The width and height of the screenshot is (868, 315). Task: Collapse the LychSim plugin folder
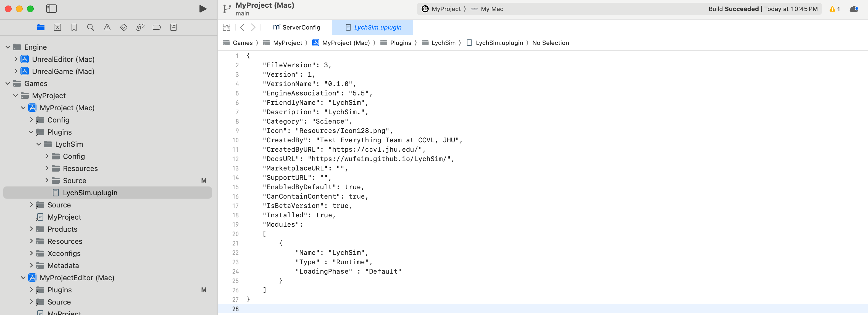(x=39, y=144)
